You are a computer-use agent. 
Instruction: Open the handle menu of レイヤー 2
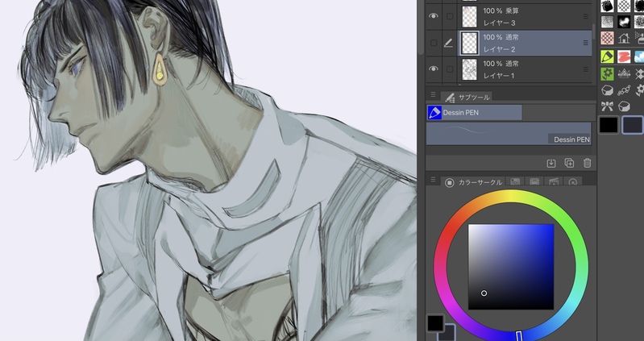point(586,43)
